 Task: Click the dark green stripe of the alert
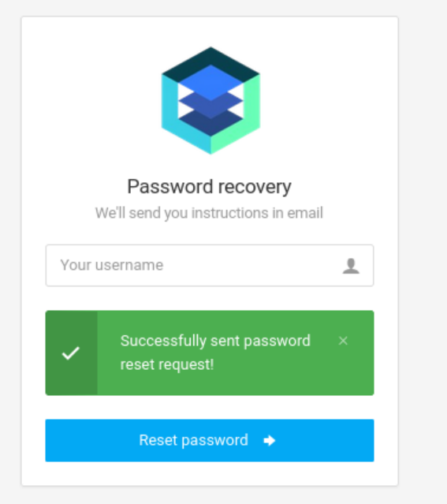(x=71, y=353)
